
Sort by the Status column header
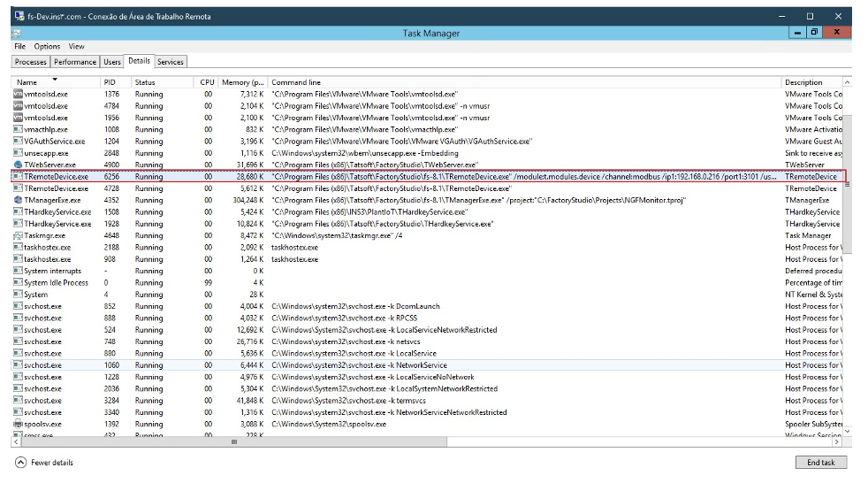coord(162,82)
